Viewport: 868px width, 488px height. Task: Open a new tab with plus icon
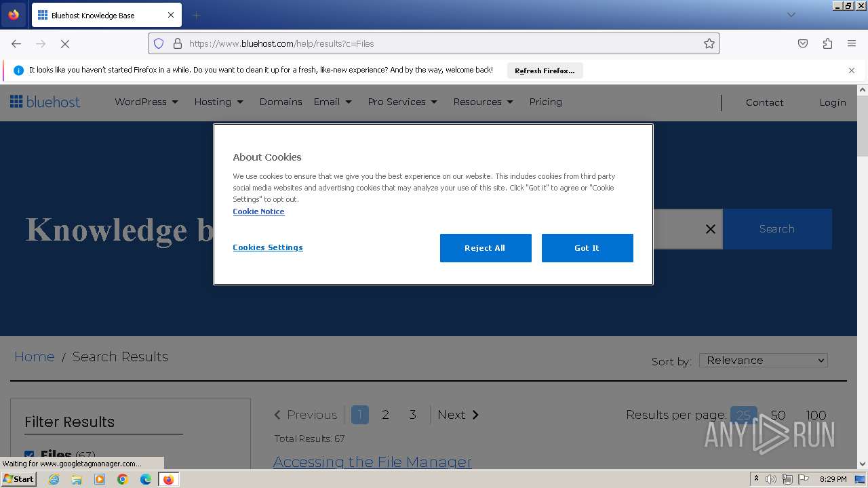(196, 15)
